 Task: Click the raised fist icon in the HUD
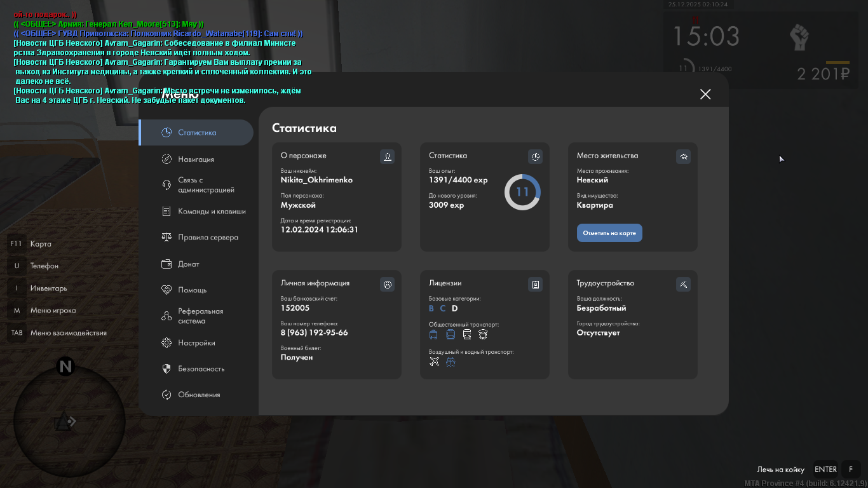click(799, 37)
